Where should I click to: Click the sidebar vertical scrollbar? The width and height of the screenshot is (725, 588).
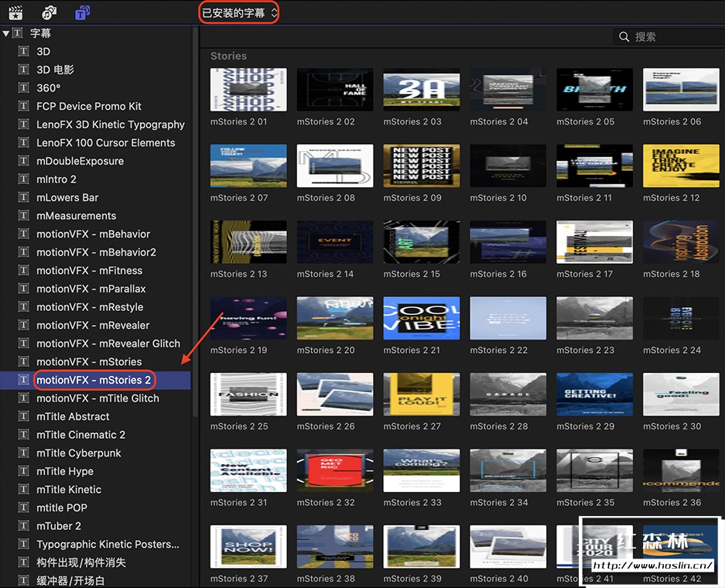tap(195, 222)
